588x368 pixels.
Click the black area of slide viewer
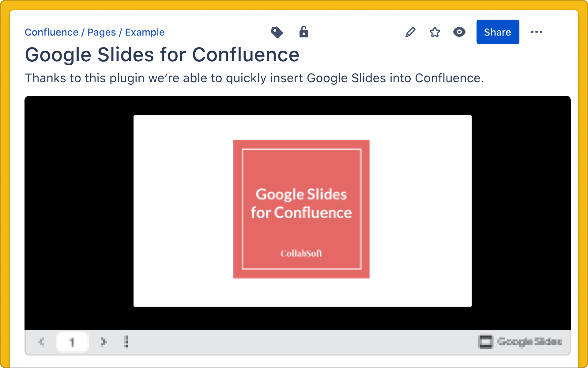click(80, 212)
